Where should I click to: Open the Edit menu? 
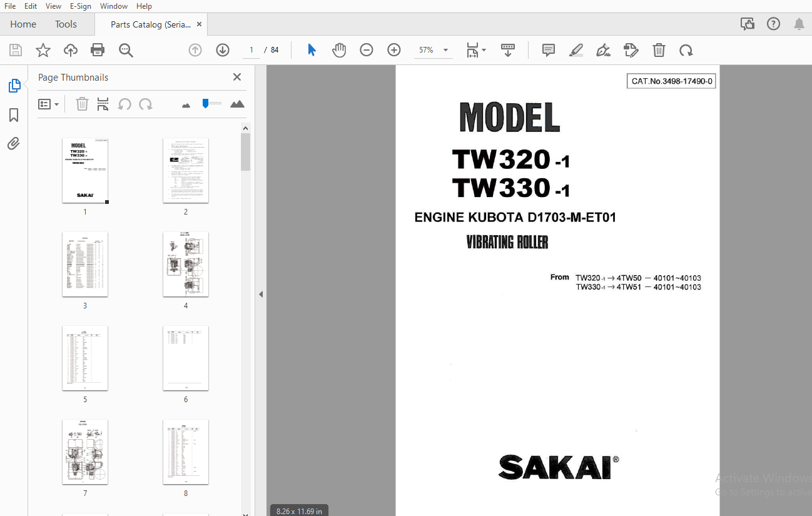point(30,6)
